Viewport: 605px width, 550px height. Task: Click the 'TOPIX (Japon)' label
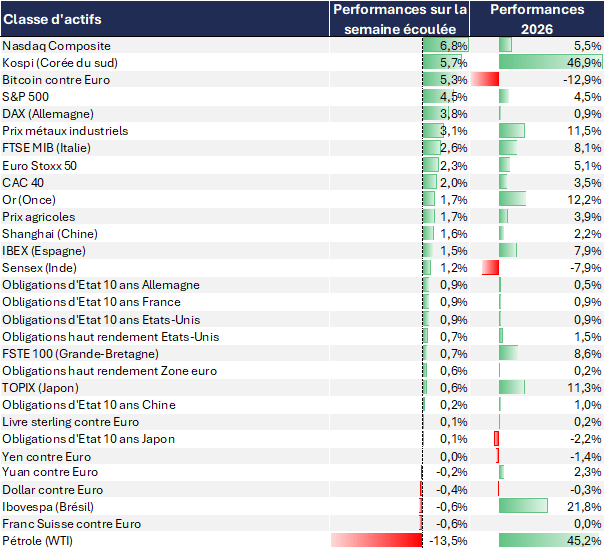40,388
